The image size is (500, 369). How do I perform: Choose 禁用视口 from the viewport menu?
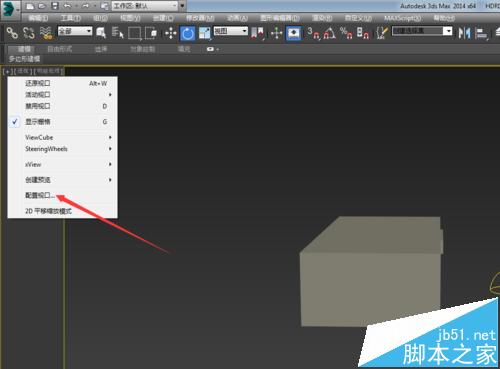click(62, 106)
